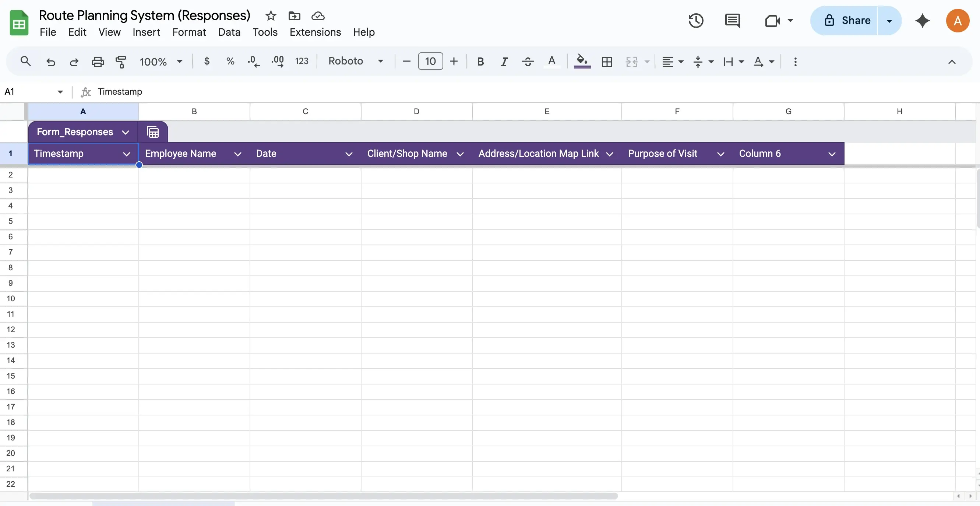Open the Roboto font picker
980x506 pixels.
(355, 61)
